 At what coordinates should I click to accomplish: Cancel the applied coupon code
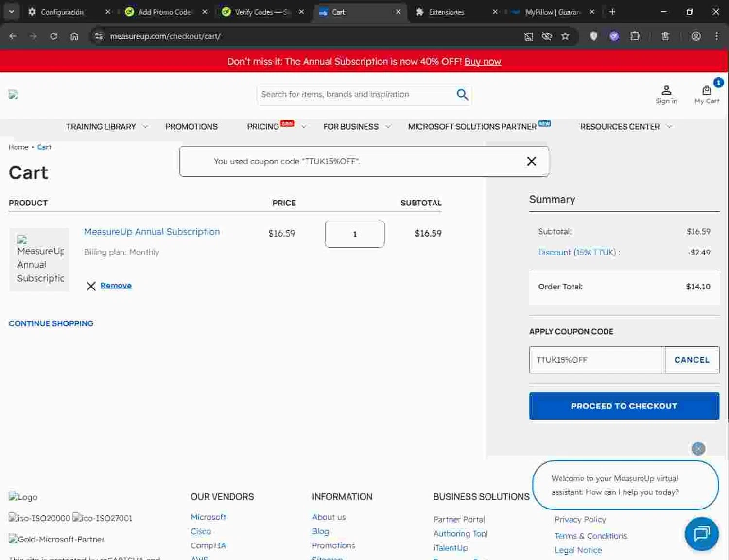(692, 360)
